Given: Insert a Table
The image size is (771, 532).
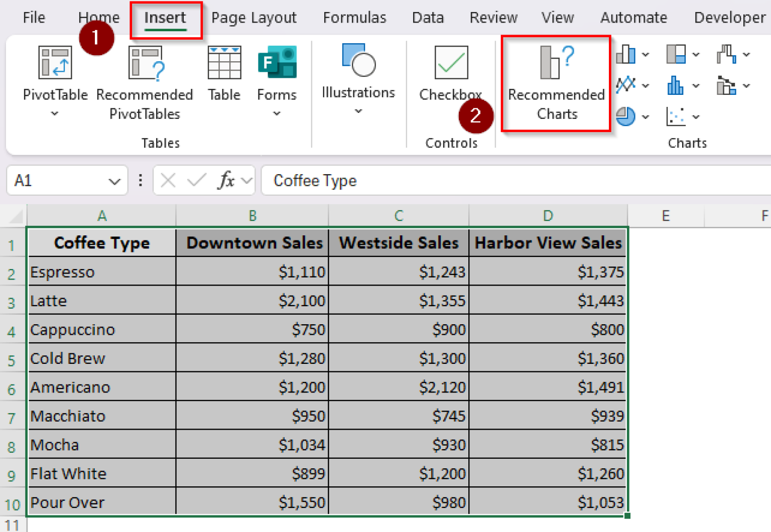Looking at the screenshot, I should 224,75.
